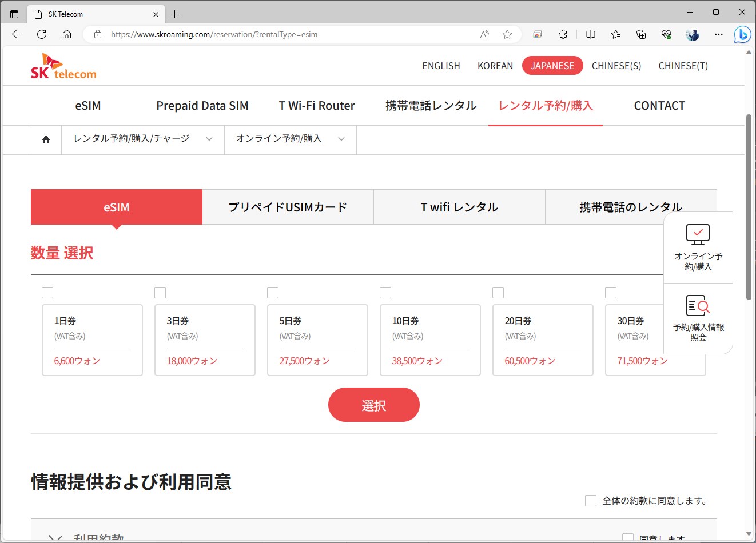The width and height of the screenshot is (756, 543).
Task: Click the browser back arrow
Action: (x=16, y=34)
